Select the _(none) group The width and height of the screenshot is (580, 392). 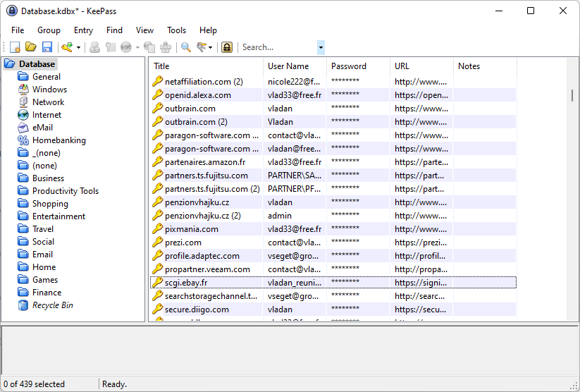click(x=47, y=153)
